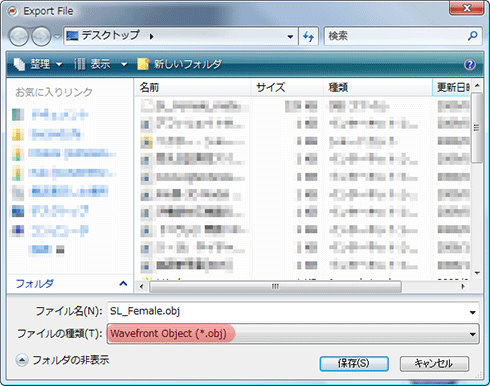Click the blue help question mark icon
The height and width of the screenshot is (386, 490).
tap(470, 64)
